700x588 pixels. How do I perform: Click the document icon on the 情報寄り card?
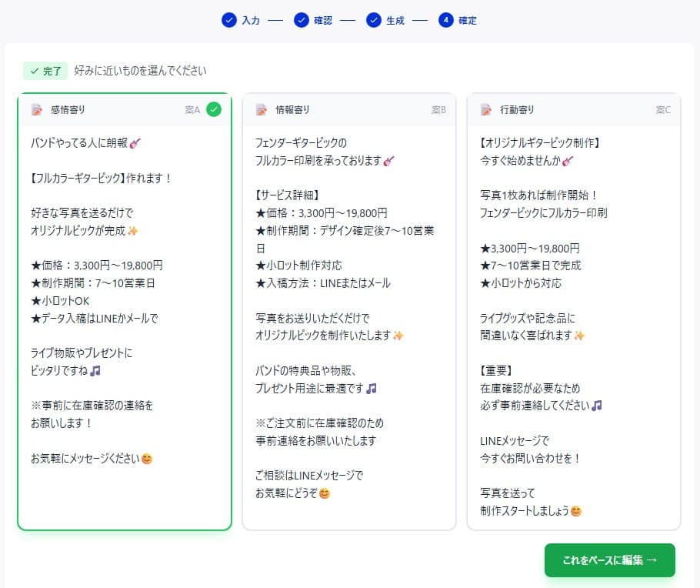click(261, 110)
